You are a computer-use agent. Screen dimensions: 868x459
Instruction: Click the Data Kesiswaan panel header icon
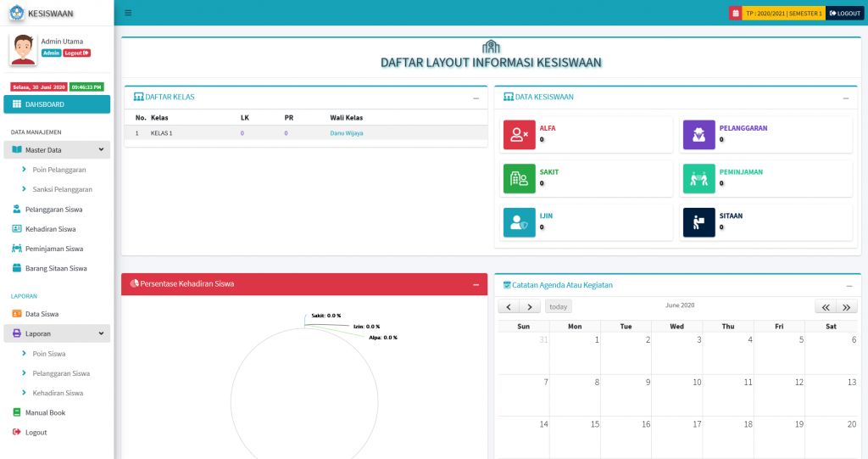[x=509, y=97]
